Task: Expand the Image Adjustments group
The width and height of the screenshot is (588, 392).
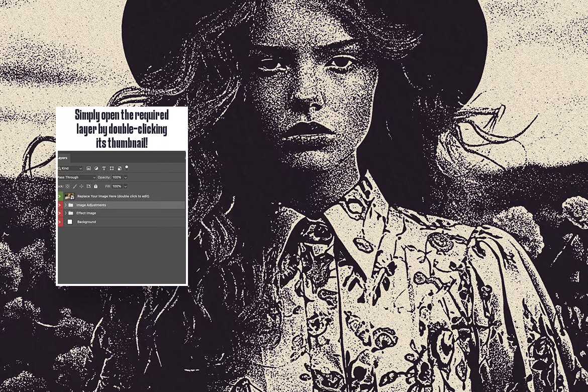Action: 65,205
